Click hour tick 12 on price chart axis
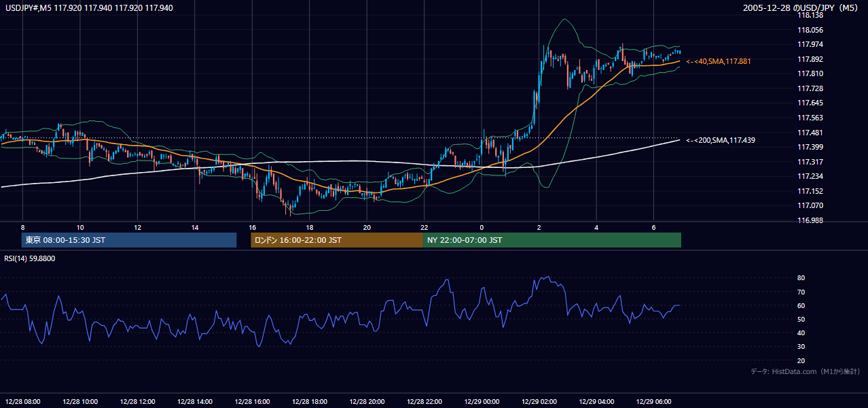Image resolution: width=868 pixels, height=408 pixels. pos(138,228)
